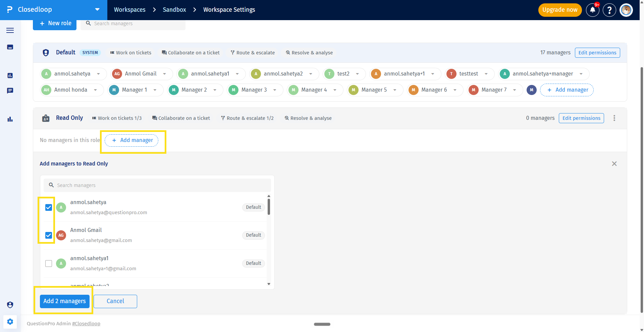Open the admin shield sidebar icon
The width and height of the screenshot is (644, 332).
pos(10,305)
